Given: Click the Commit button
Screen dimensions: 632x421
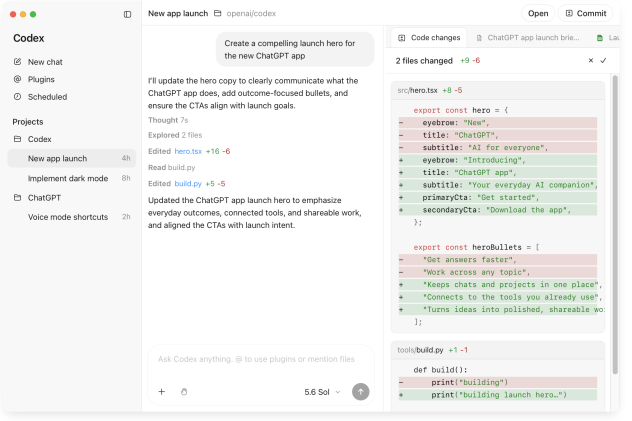Looking at the screenshot, I should [x=586, y=13].
